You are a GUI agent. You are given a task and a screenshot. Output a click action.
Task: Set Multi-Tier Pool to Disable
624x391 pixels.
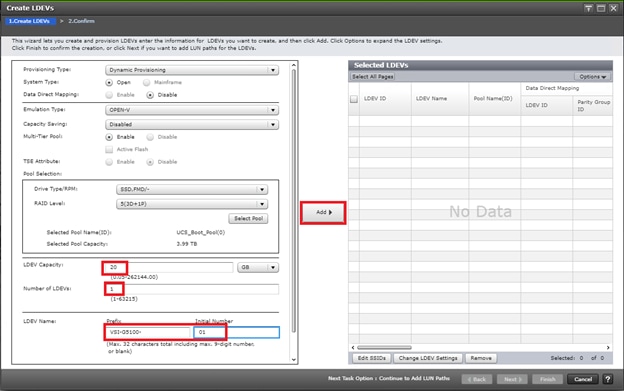150,137
